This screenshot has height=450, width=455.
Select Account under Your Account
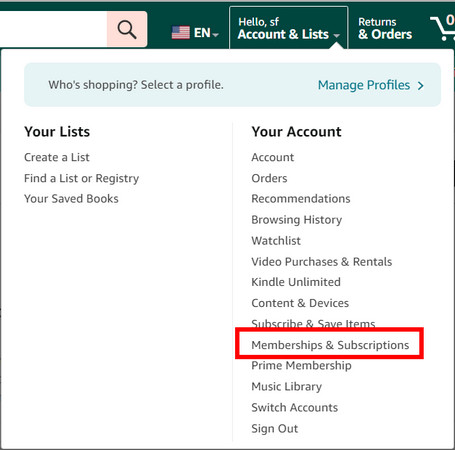pyautogui.click(x=273, y=157)
